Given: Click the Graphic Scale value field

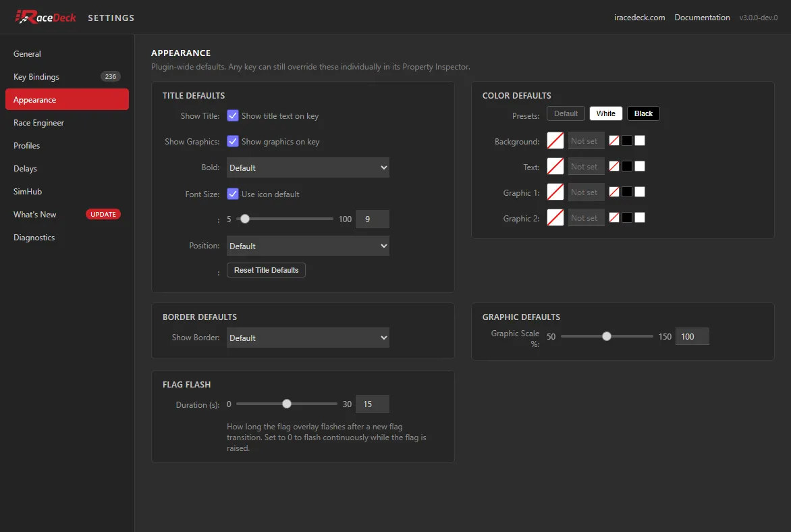Looking at the screenshot, I should coord(692,336).
